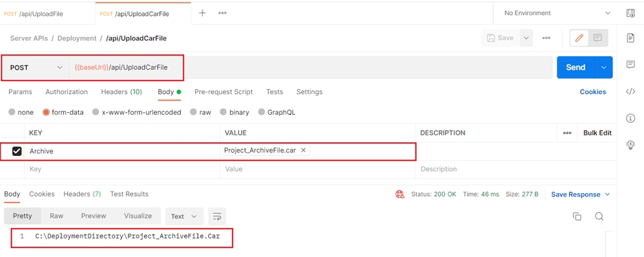This screenshot has width=644, height=257.
Task: Switch to the /api/UploadFile request tab
Action: click(41, 14)
